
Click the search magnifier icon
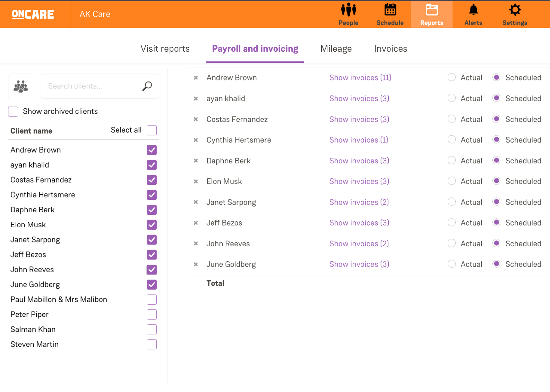(x=147, y=86)
